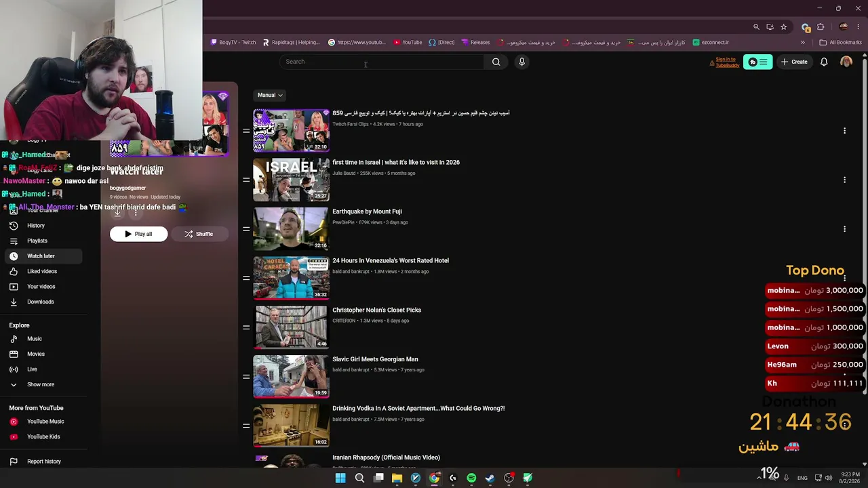Open ezconnect.ir bookmark

coord(711,42)
